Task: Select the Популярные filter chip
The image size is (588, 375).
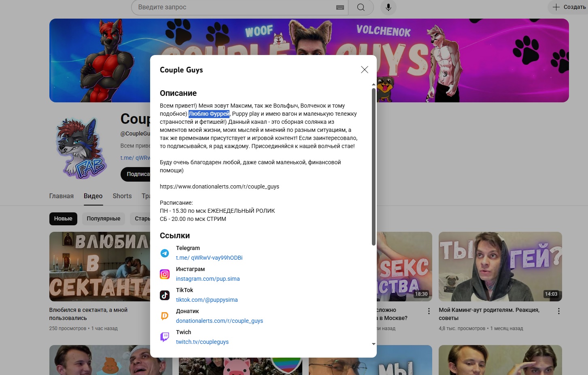Action: click(x=104, y=219)
